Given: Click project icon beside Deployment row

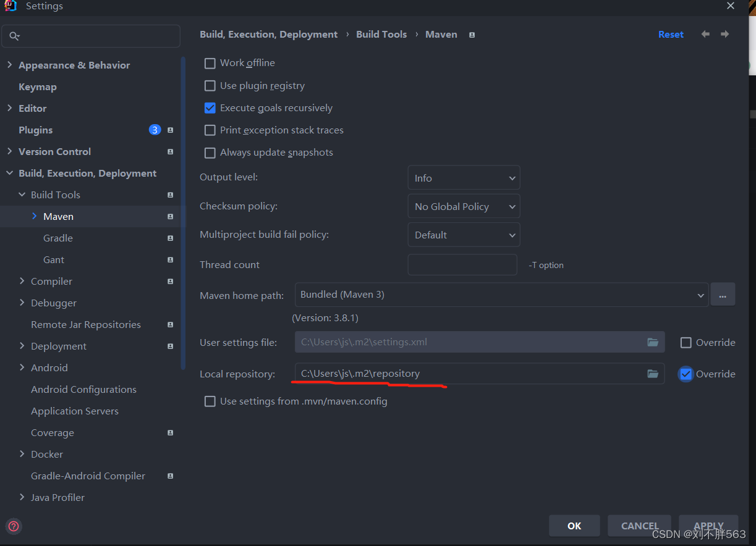Looking at the screenshot, I should pyautogui.click(x=170, y=346).
